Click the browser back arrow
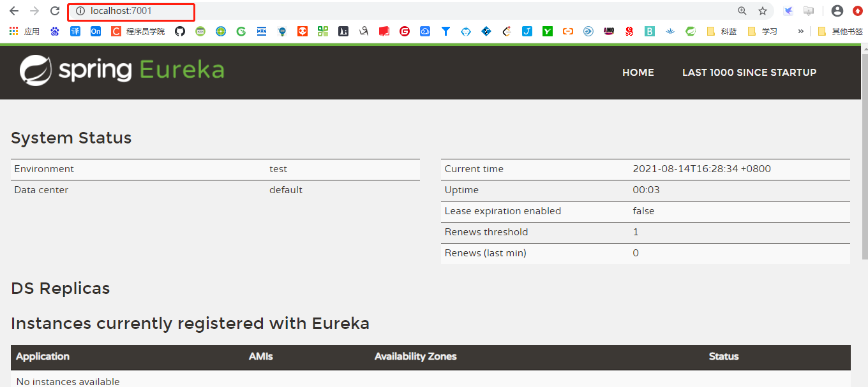The height and width of the screenshot is (387, 868). tap(14, 11)
